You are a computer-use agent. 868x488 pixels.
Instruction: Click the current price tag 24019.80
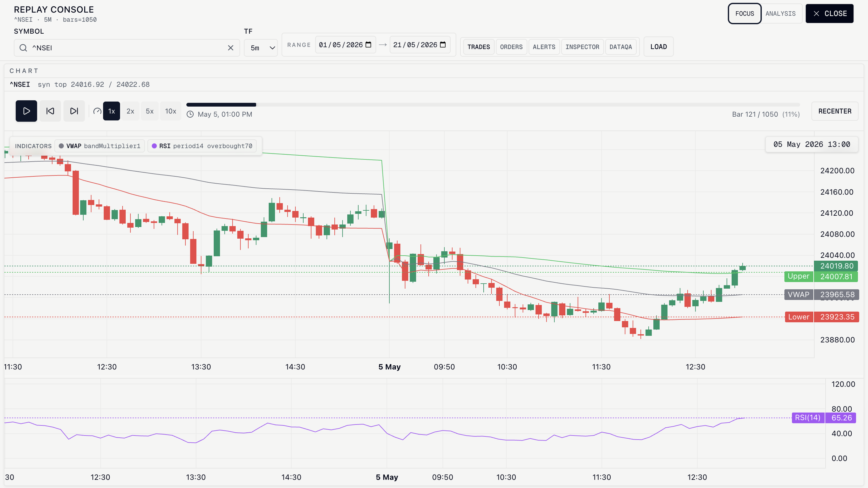coord(836,266)
